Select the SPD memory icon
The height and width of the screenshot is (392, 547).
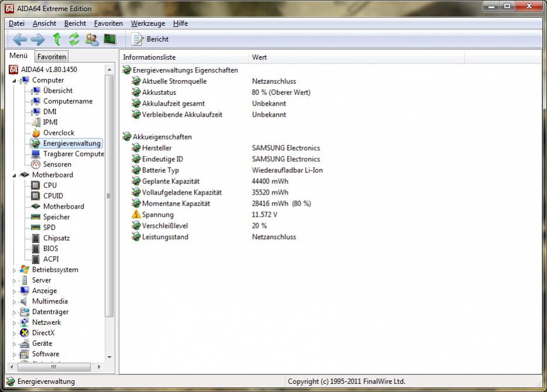click(36, 227)
